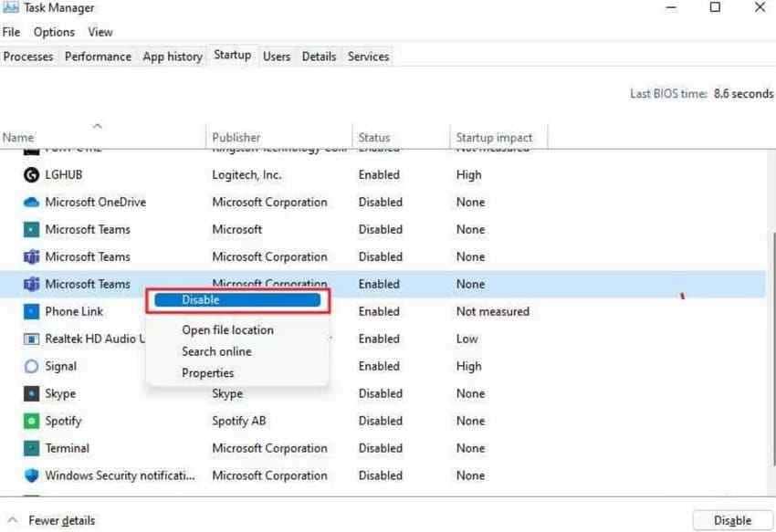
Task: Open the Options menu
Action: tap(54, 32)
